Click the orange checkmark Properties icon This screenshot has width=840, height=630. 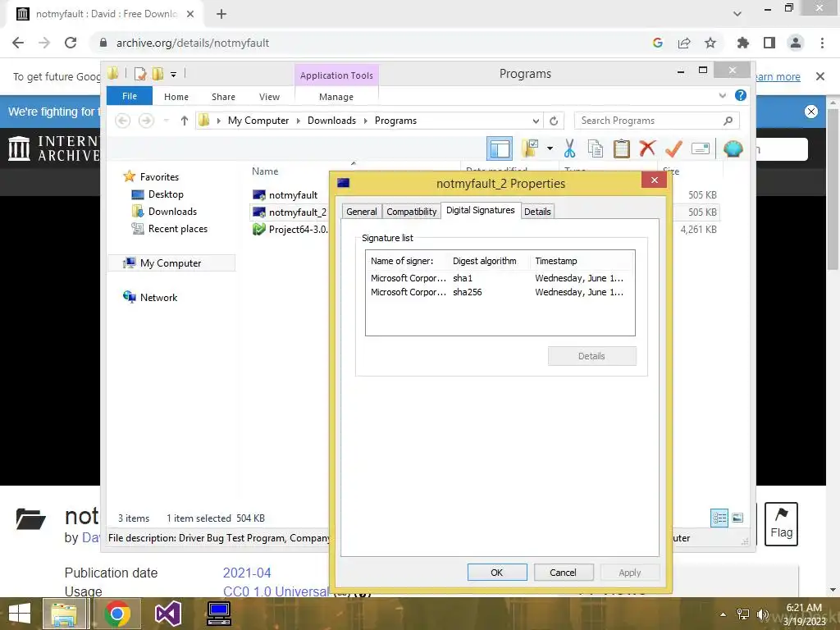(673, 148)
